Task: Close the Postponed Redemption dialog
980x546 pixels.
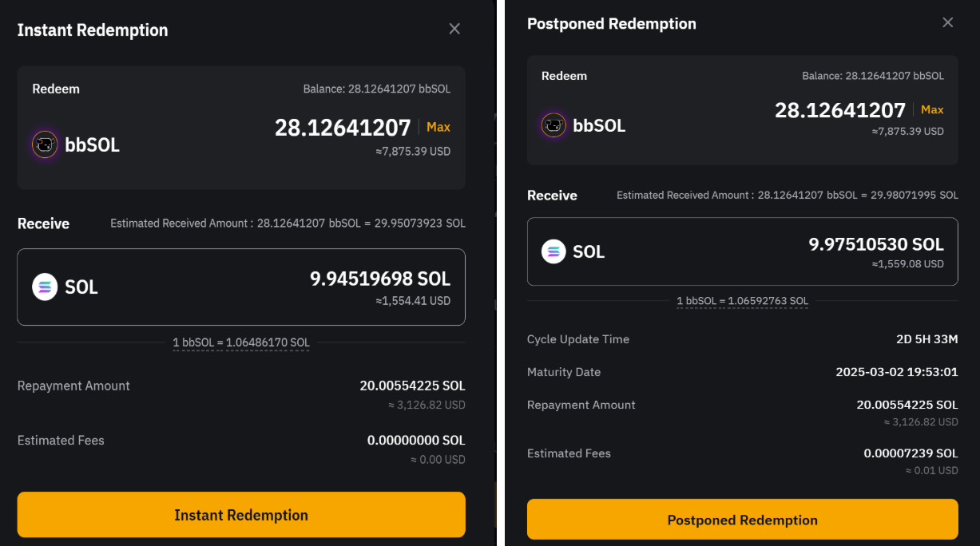Action: 947,23
